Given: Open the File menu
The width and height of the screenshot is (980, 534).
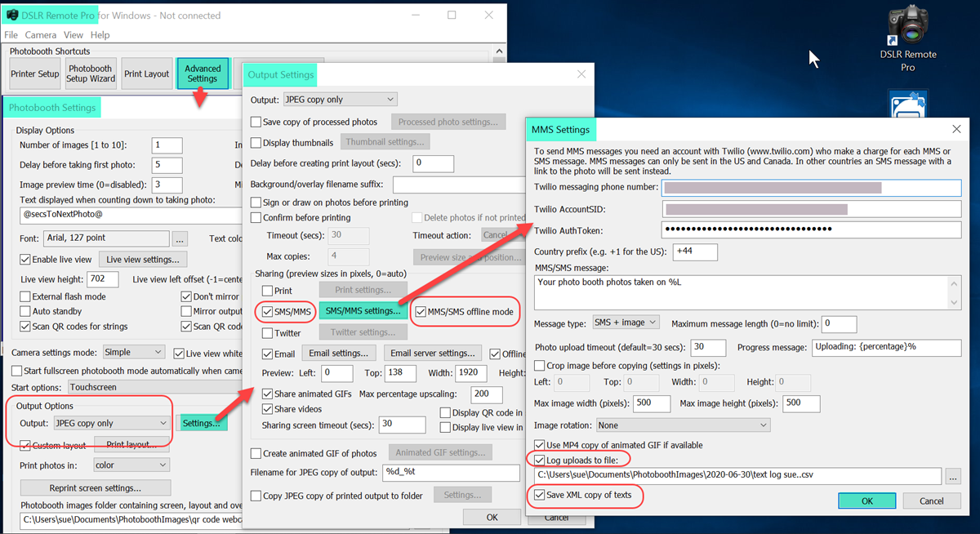Looking at the screenshot, I should click(x=11, y=35).
